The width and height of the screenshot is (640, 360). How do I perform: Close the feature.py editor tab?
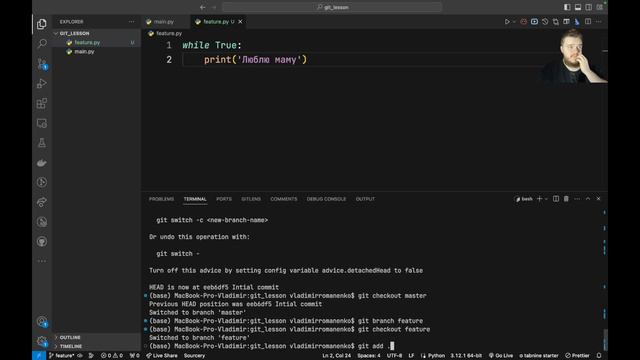point(240,22)
